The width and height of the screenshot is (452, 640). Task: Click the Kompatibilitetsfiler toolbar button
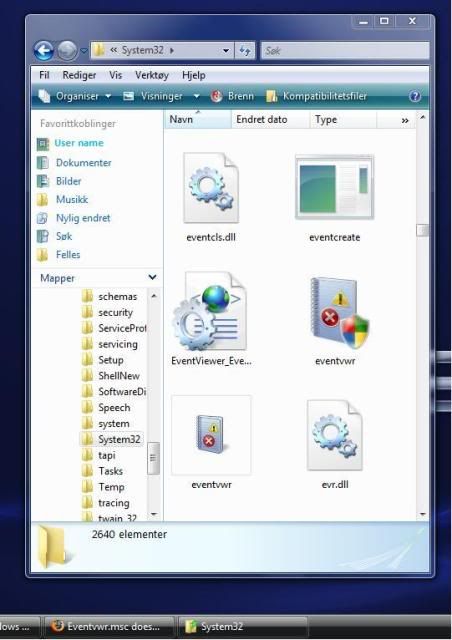(316, 96)
